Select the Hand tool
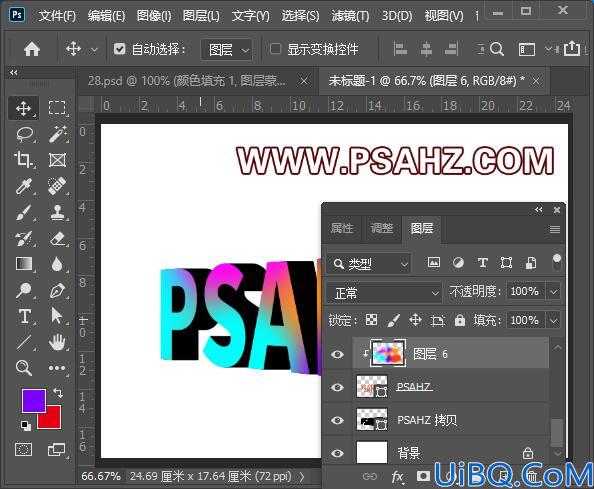 [x=57, y=342]
